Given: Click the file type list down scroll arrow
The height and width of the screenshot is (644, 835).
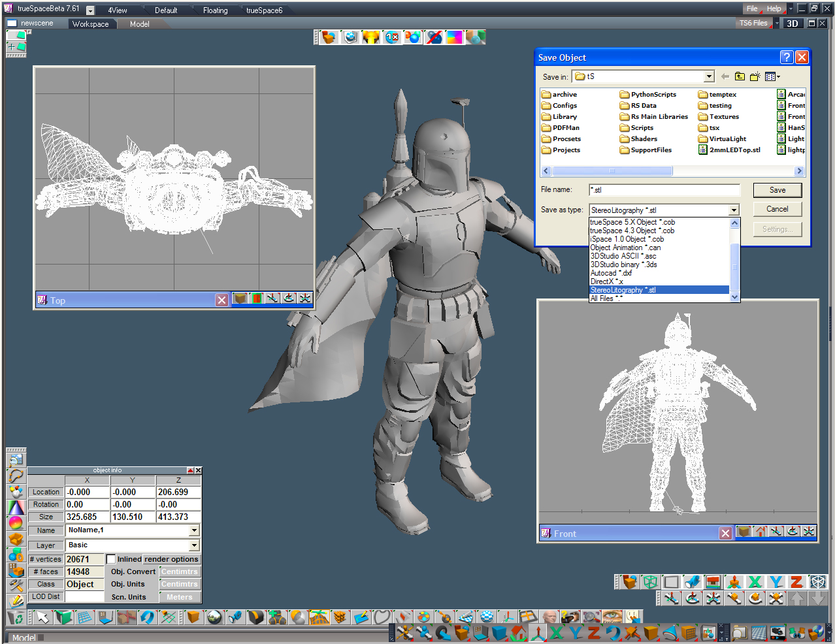Looking at the screenshot, I should click(734, 297).
